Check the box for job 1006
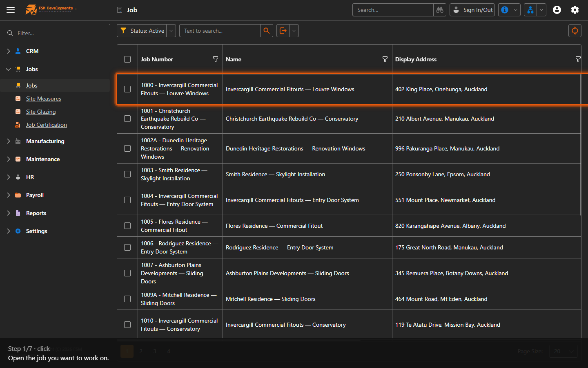588x368 pixels. 127,247
